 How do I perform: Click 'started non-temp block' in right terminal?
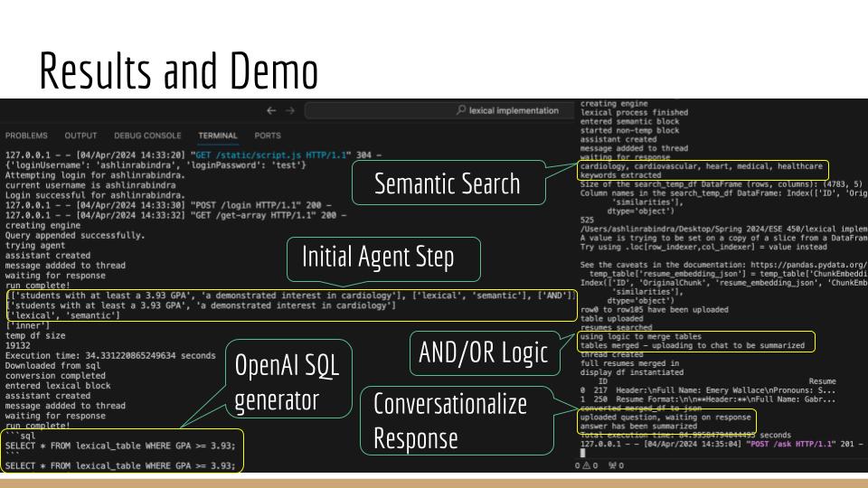pyautogui.click(x=629, y=130)
